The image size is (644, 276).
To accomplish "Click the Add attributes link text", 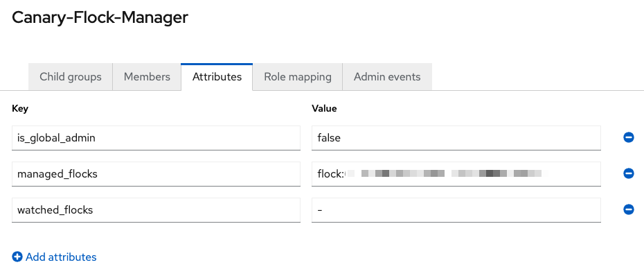I will tap(61, 257).
